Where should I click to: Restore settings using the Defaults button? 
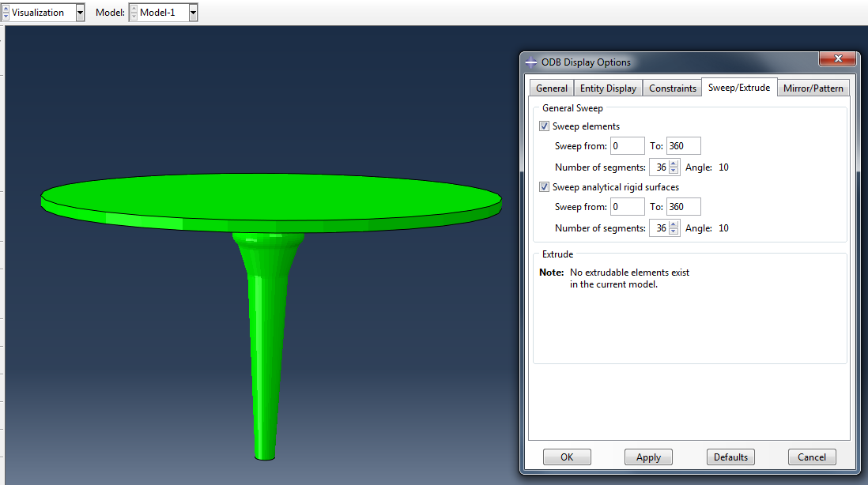coord(730,457)
